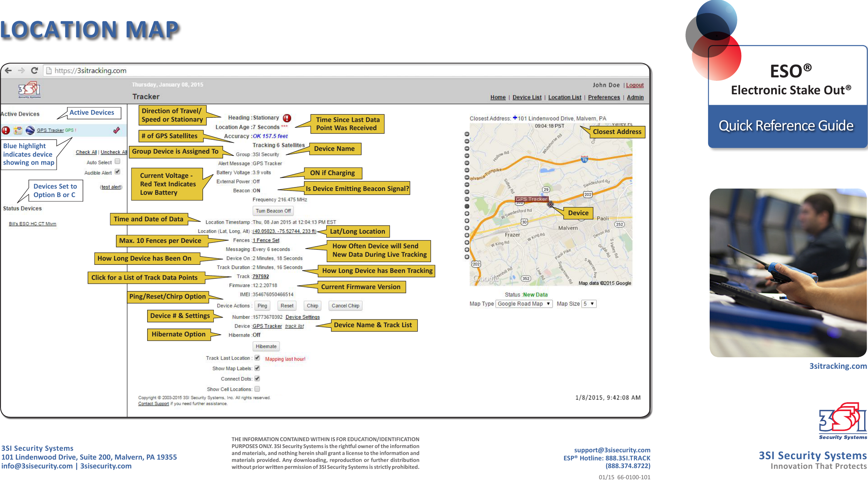Reload the page with the refresh icon
The height and width of the screenshot is (480, 868).
coord(34,70)
